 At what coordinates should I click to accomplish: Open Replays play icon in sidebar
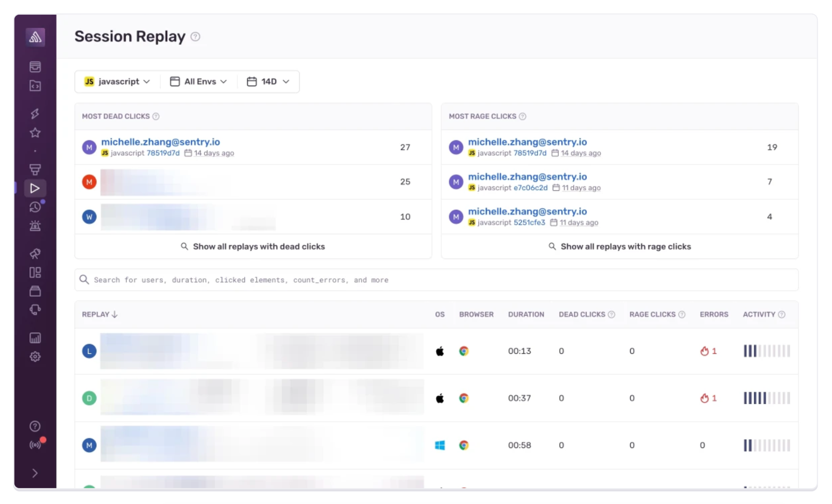(35, 188)
